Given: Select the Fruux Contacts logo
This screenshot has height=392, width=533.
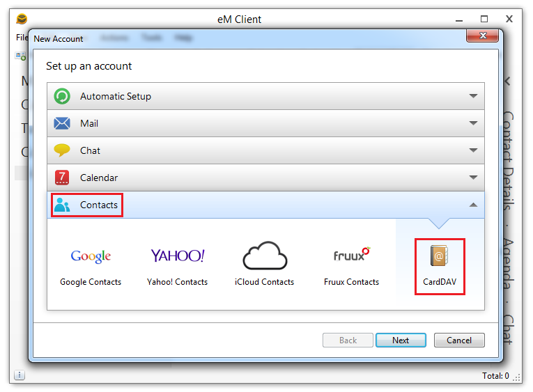Looking at the screenshot, I should tap(351, 254).
